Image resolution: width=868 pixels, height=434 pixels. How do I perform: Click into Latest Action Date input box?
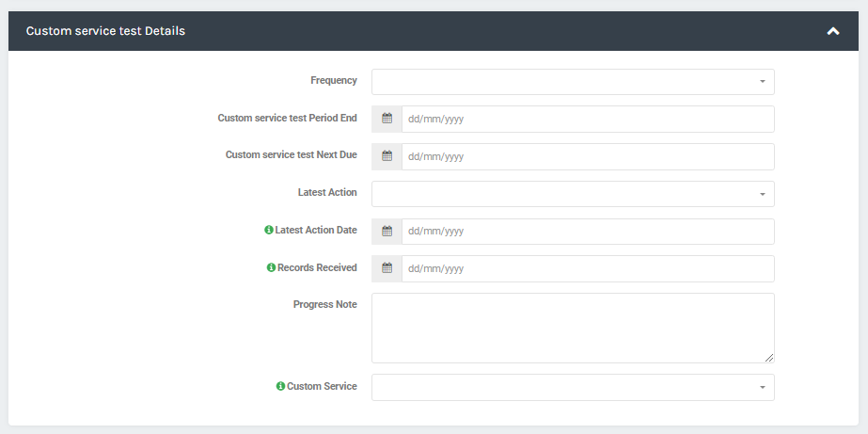[588, 232]
